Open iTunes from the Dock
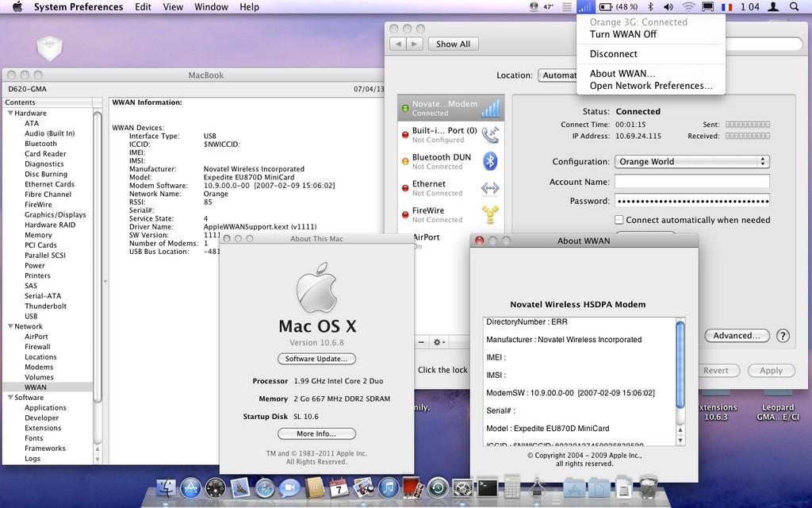This screenshot has width=812, height=508. point(388,488)
